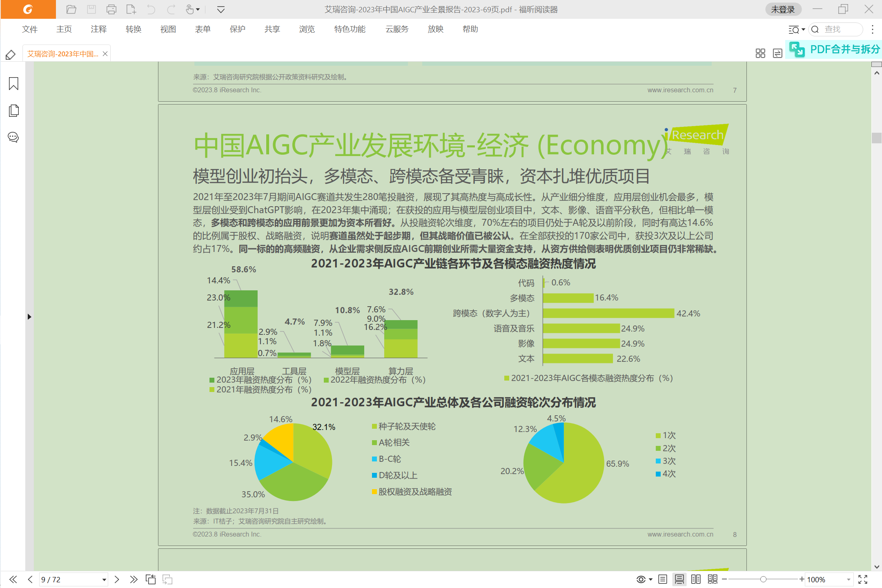
Task: Enter full screen mode
Action: click(863, 579)
